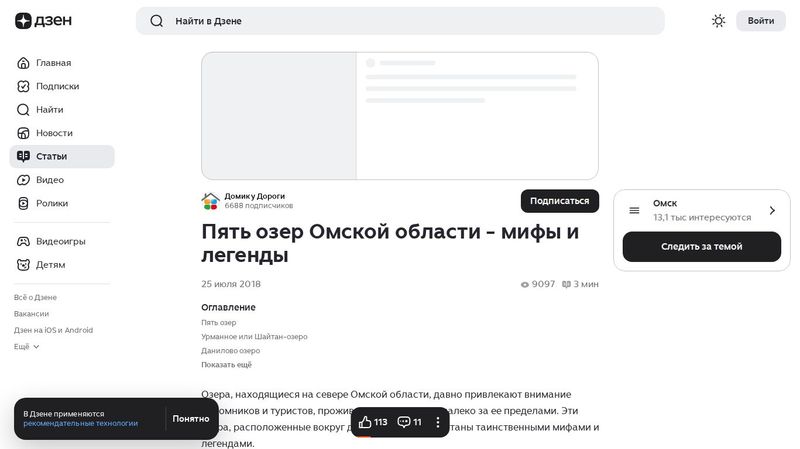Like the article with thumbs-up
This screenshot has height=449, width=800.
(366, 422)
